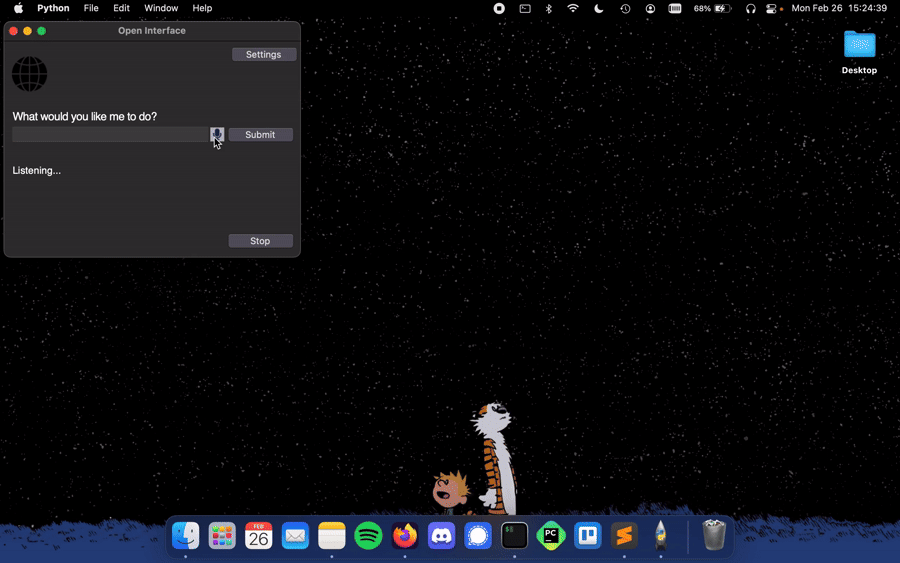Image resolution: width=900 pixels, height=563 pixels.
Task: Click the terminal-style menu bar icon
Action: tap(525, 8)
